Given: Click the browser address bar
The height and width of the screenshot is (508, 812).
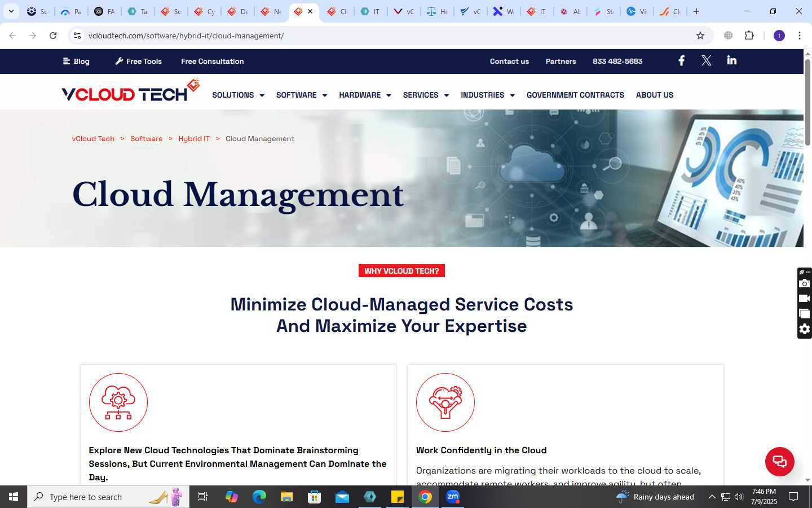Looking at the screenshot, I should [x=389, y=36].
